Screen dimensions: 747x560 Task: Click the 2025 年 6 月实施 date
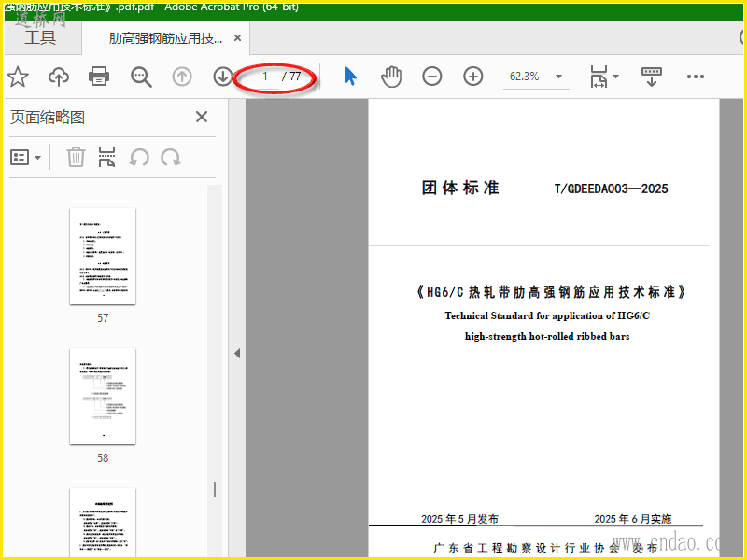coord(633,519)
